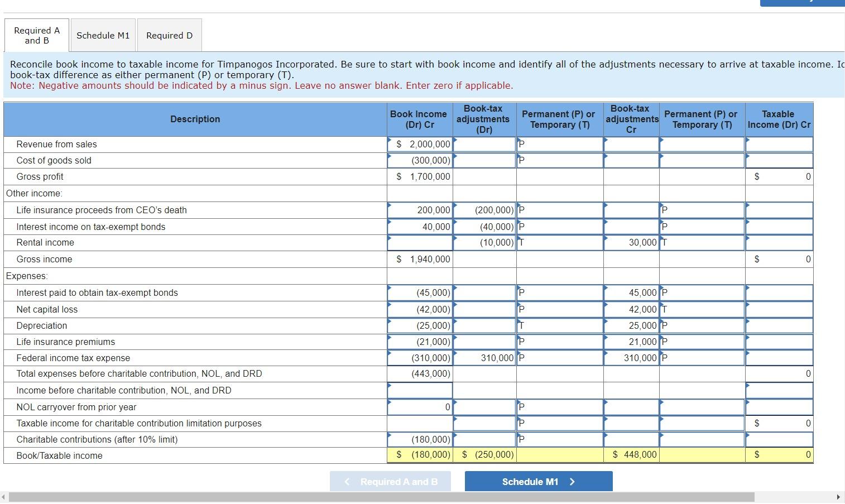Click Dr adjustment field for Revenue from sales

(x=484, y=144)
